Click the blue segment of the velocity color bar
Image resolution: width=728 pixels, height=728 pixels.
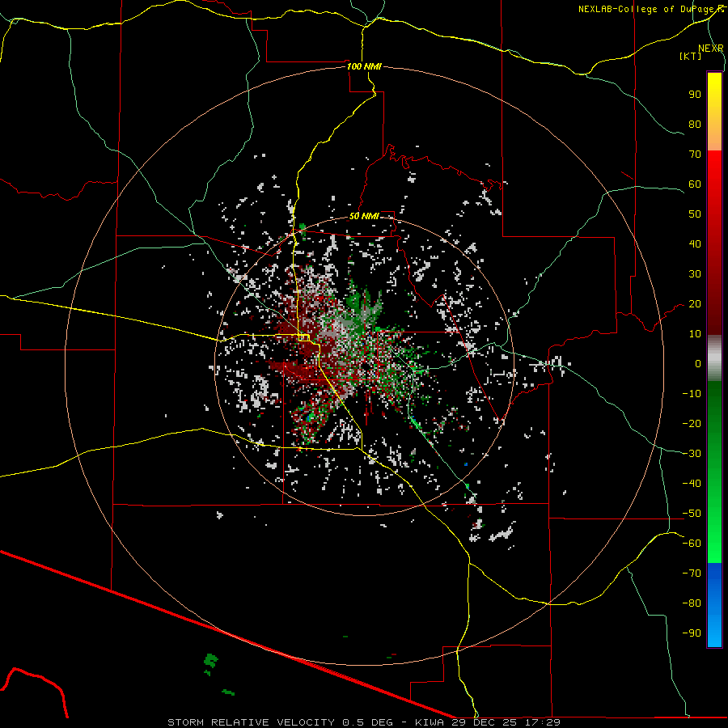(714, 605)
